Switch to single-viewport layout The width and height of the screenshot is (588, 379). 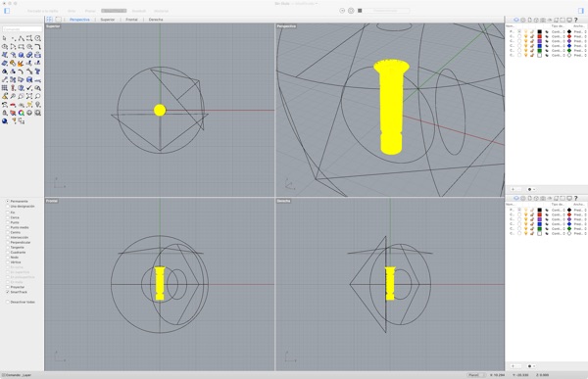(x=59, y=20)
